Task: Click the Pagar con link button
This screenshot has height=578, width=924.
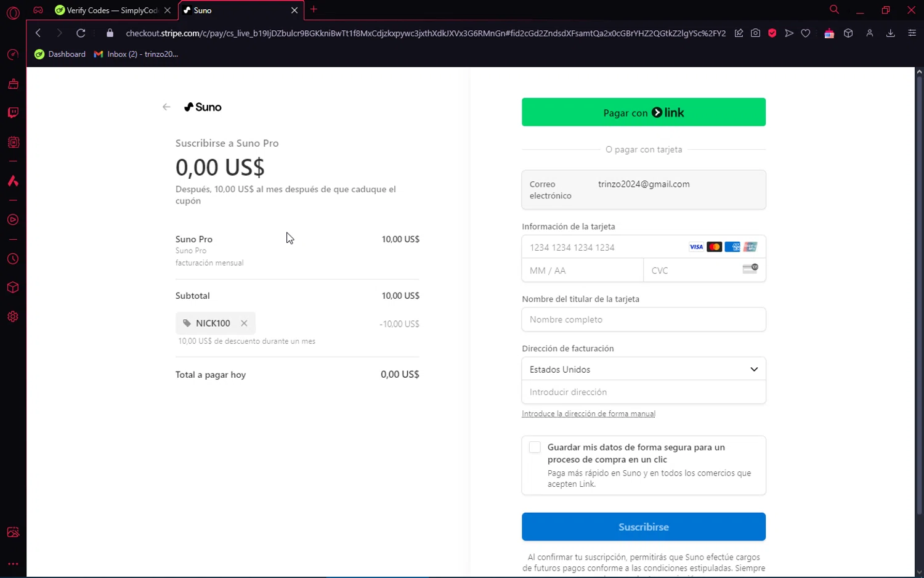Action: click(x=643, y=112)
